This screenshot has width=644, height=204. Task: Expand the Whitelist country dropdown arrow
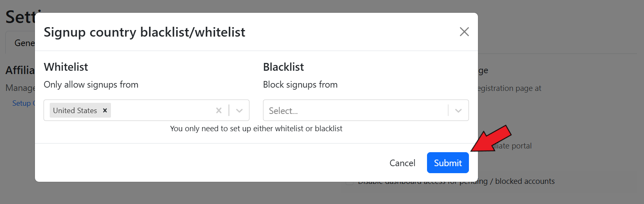240,110
